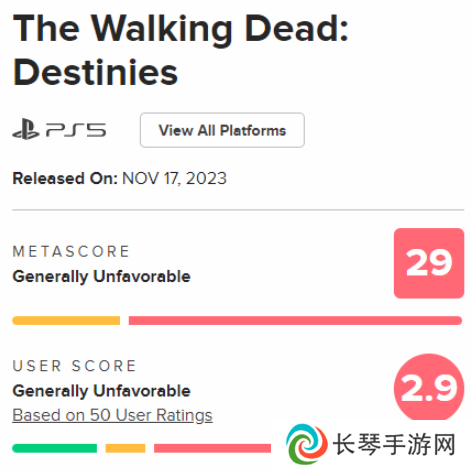471x470 pixels.
Task: Select red negative segment of user score bar
Action: [x=212, y=448]
